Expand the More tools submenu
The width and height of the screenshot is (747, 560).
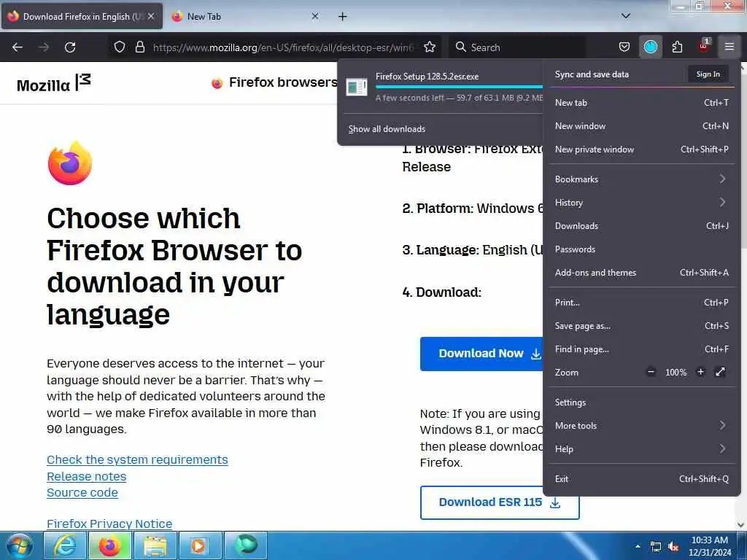[x=642, y=425]
